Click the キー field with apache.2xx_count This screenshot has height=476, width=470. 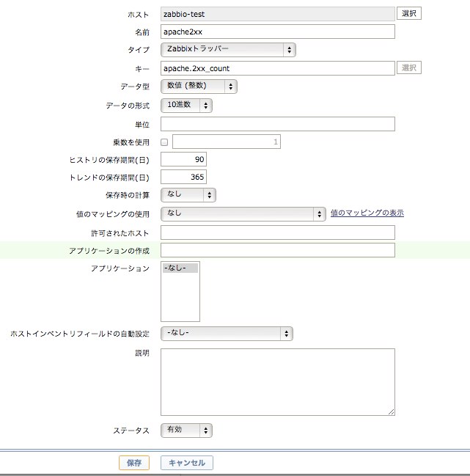pyautogui.click(x=278, y=68)
